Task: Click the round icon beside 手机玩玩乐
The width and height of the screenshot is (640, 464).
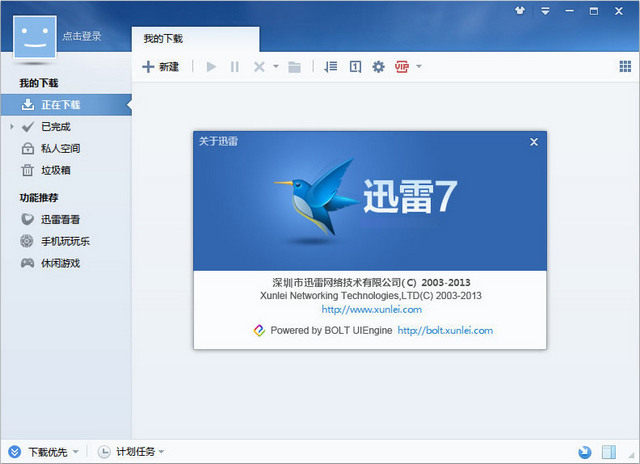Action: [x=27, y=241]
